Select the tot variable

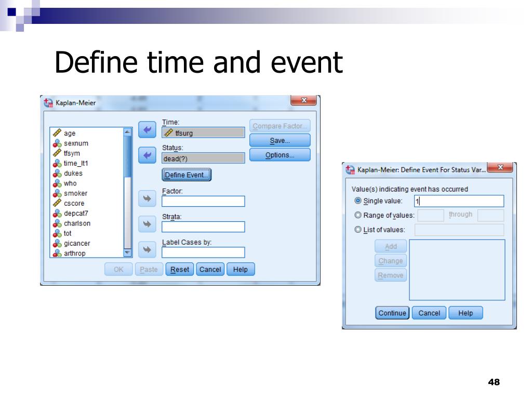point(68,233)
